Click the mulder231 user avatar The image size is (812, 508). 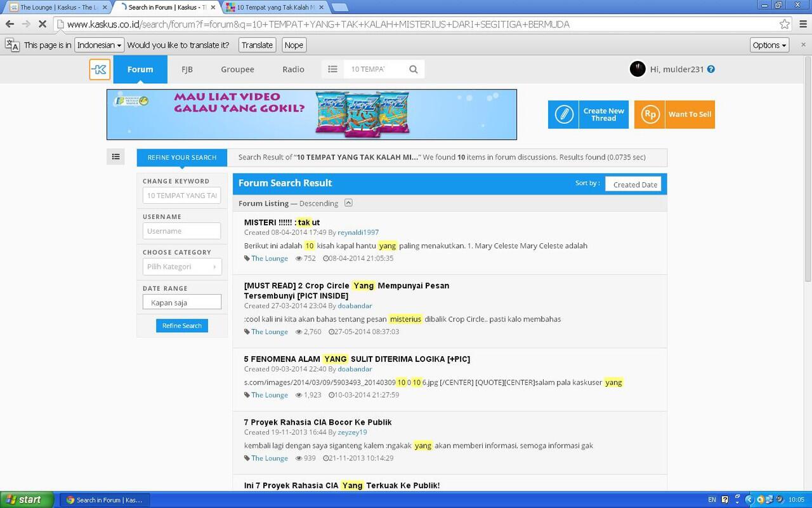(x=638, y=69)
